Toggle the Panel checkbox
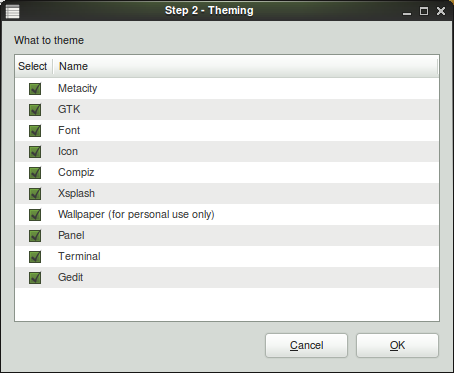Image resolution: width=454 pixels, height=373 pixels. pyautogui.click(x=35, y=236)
